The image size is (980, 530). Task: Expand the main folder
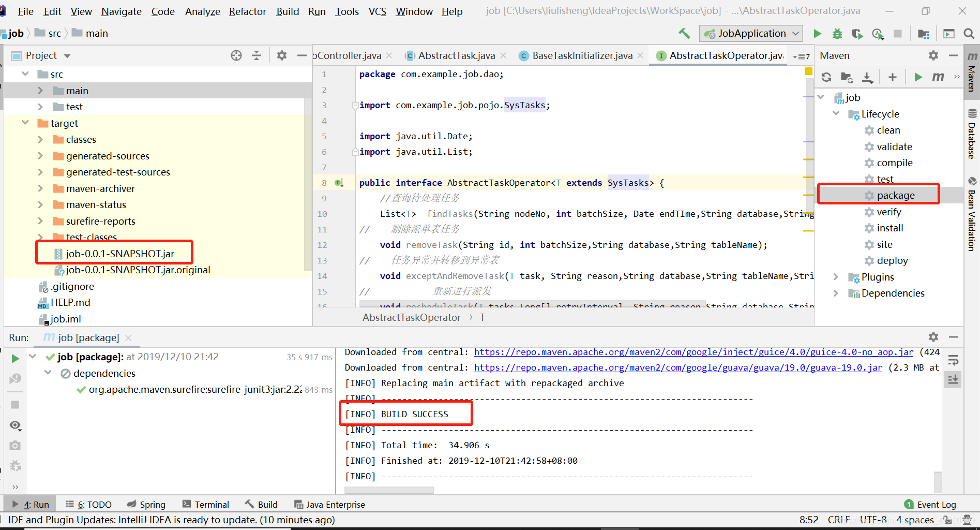(40, 91)
